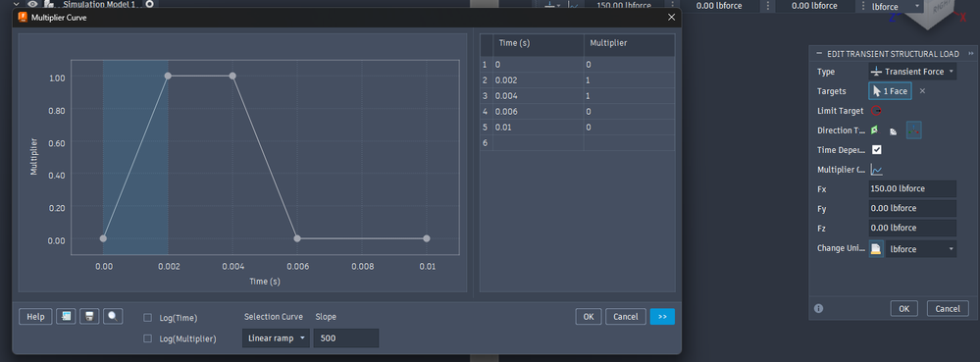Click the Limit Target red circle icon
980x362 pixels.
pos(876,111)
